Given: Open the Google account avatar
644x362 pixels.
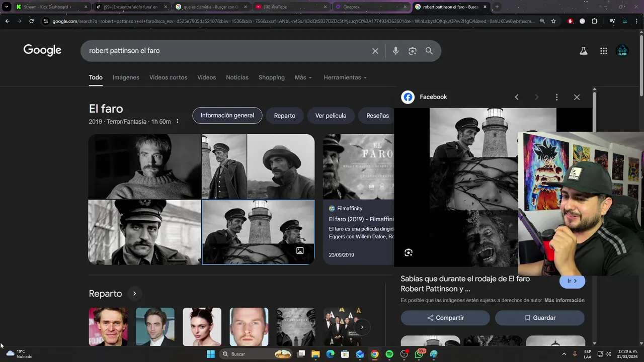Looking at the screenshot, I should pyautogui.click(x=622, y=51).
